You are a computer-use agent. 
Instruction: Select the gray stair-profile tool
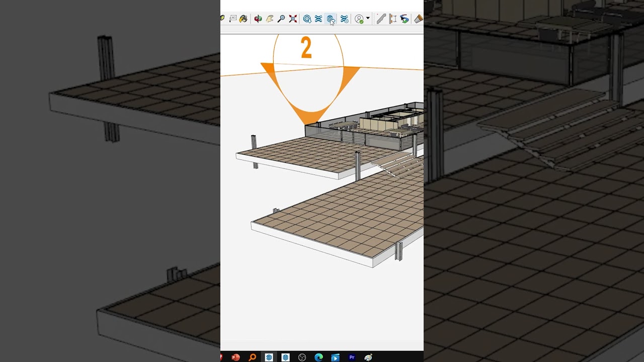point(381,19)
